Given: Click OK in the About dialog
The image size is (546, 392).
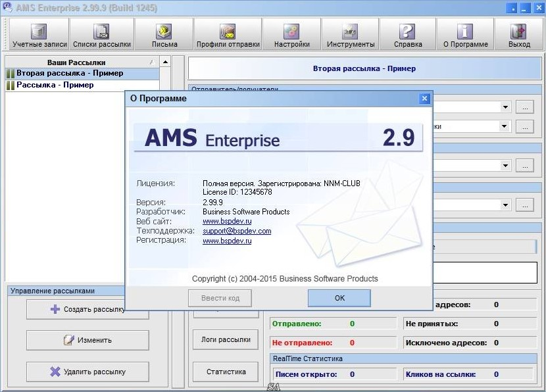Looking at the screenshot, I should (339, 298).
